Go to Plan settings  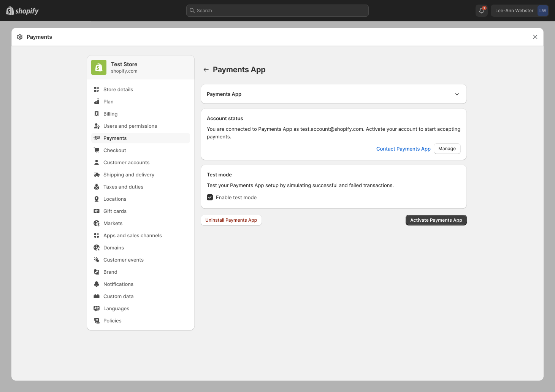point(141,102)
